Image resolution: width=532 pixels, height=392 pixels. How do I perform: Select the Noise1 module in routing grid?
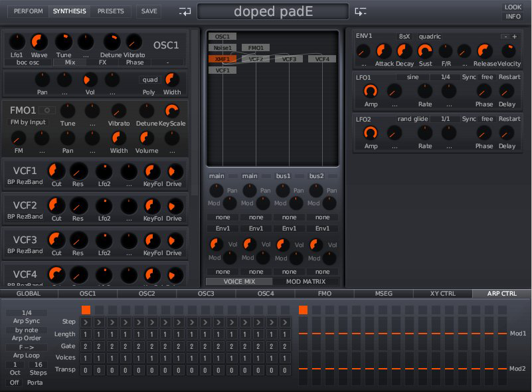pos(222,48)
